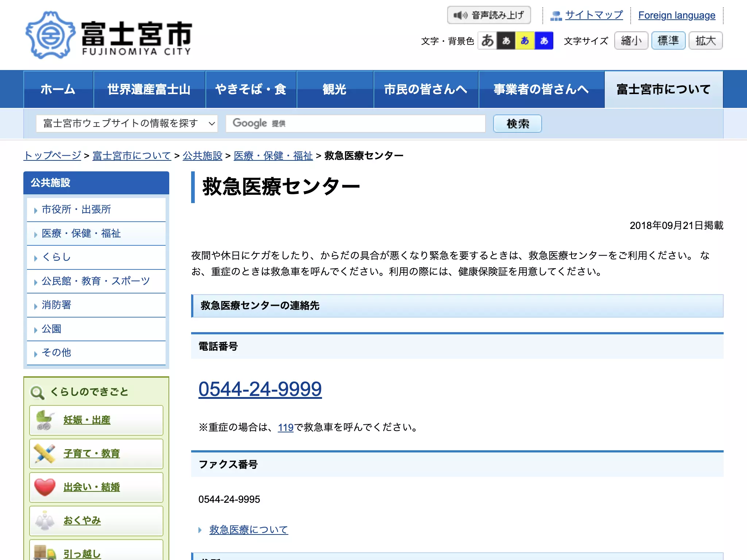
Task: Set text size to 拡大
Action: [705, 40]
